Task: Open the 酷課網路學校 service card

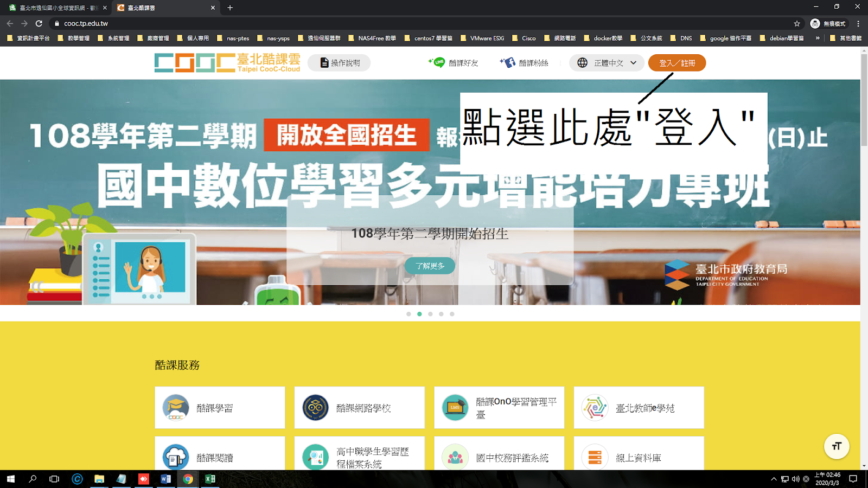Action: [359, 408]
